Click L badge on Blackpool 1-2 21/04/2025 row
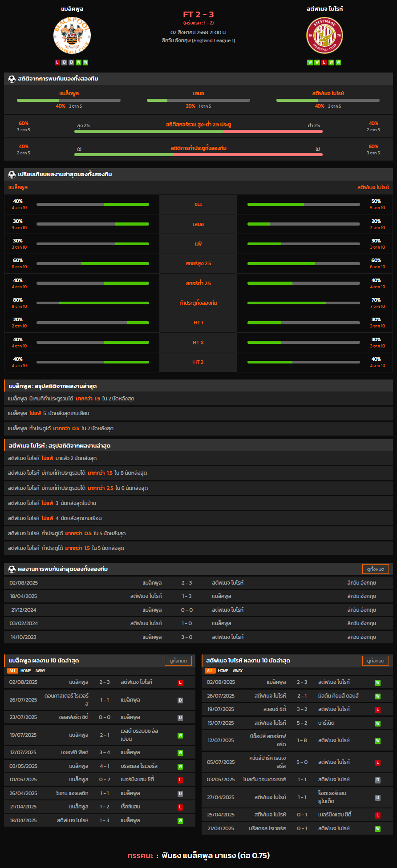 click(x=180, y=807)
